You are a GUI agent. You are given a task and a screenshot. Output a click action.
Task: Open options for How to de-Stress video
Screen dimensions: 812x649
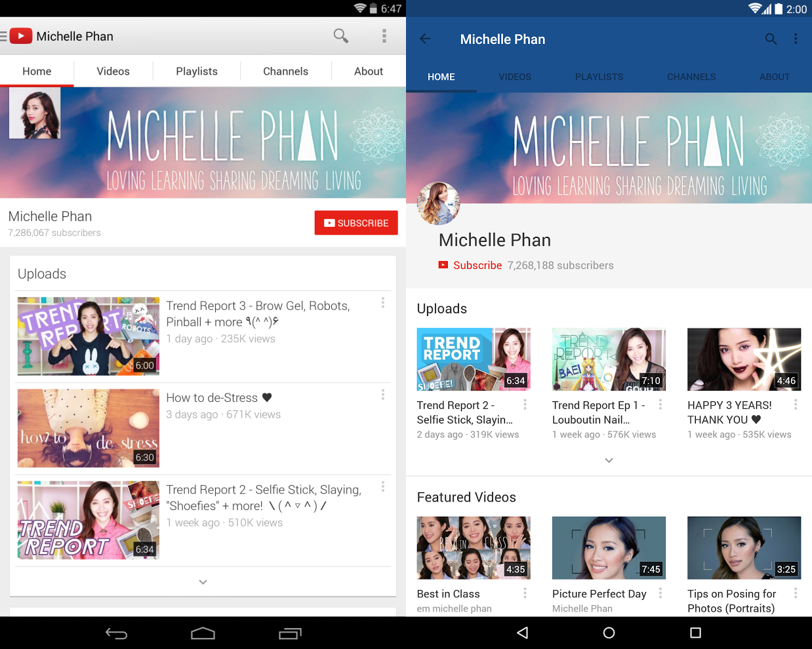tap(383, 395)
